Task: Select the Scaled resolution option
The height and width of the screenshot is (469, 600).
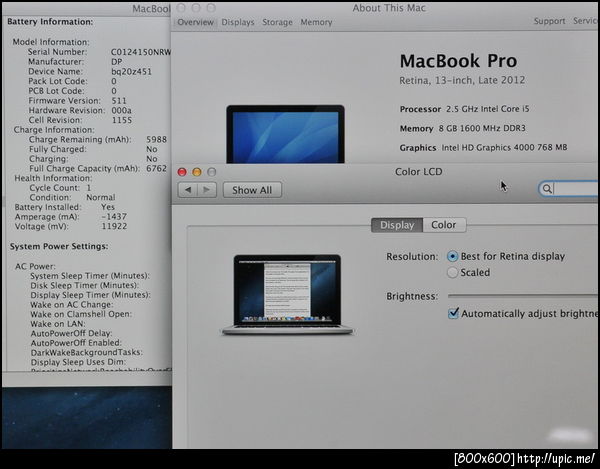Action: (452, 272)
